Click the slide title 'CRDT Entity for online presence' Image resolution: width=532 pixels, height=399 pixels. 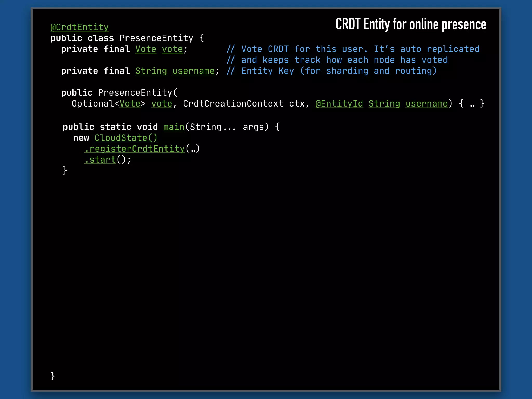point(411,24)
